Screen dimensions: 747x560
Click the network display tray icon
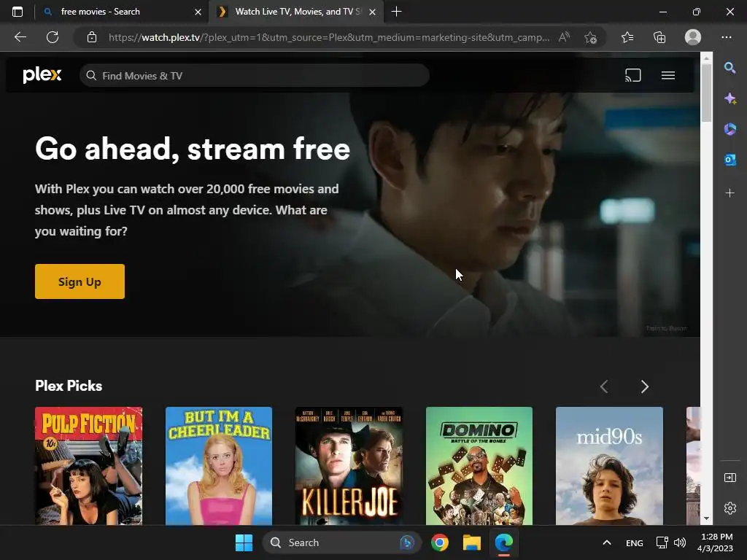pos(662,542)
